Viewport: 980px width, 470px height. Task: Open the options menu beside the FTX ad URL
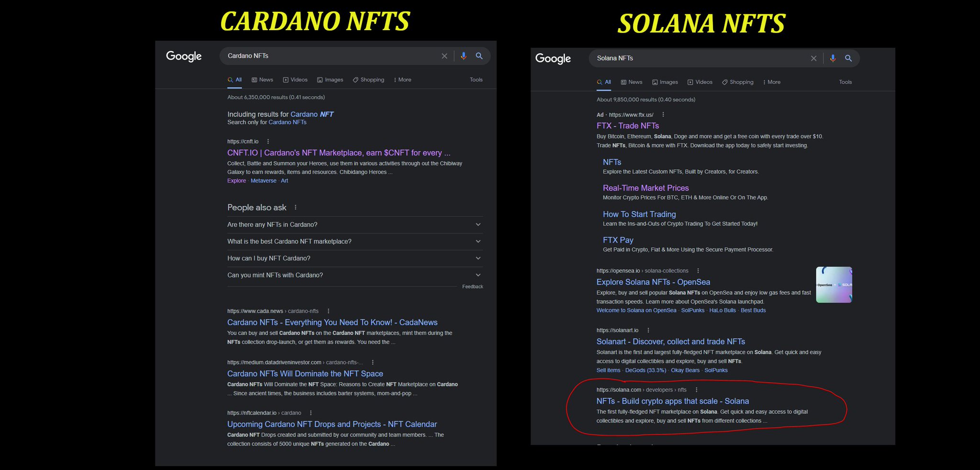663,115
